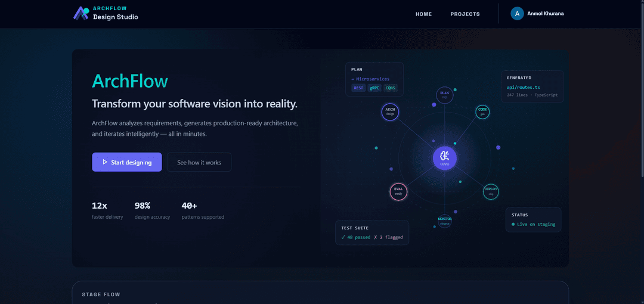The height and width of the screenshot is (304, 644).
Task: Click the central core brain node
Action: tap(444, 158)
